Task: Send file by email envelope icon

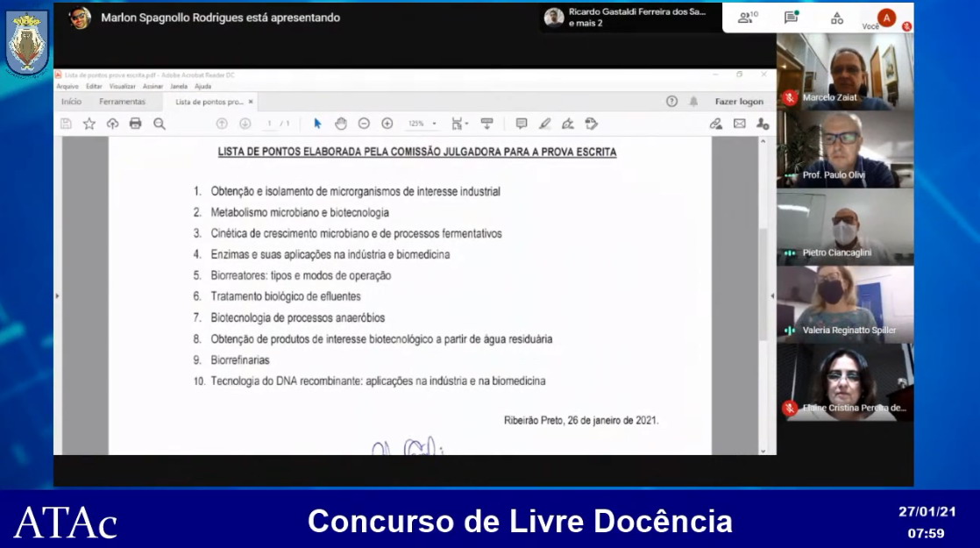Action: point(739,124)
